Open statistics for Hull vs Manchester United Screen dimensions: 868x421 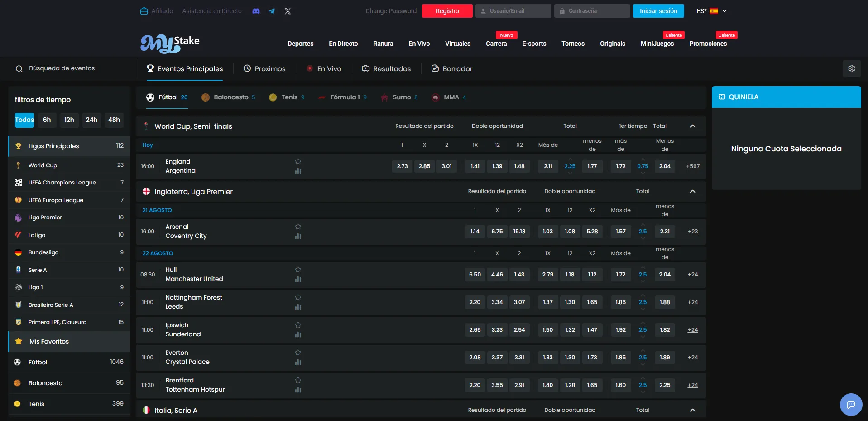[298, 279]
